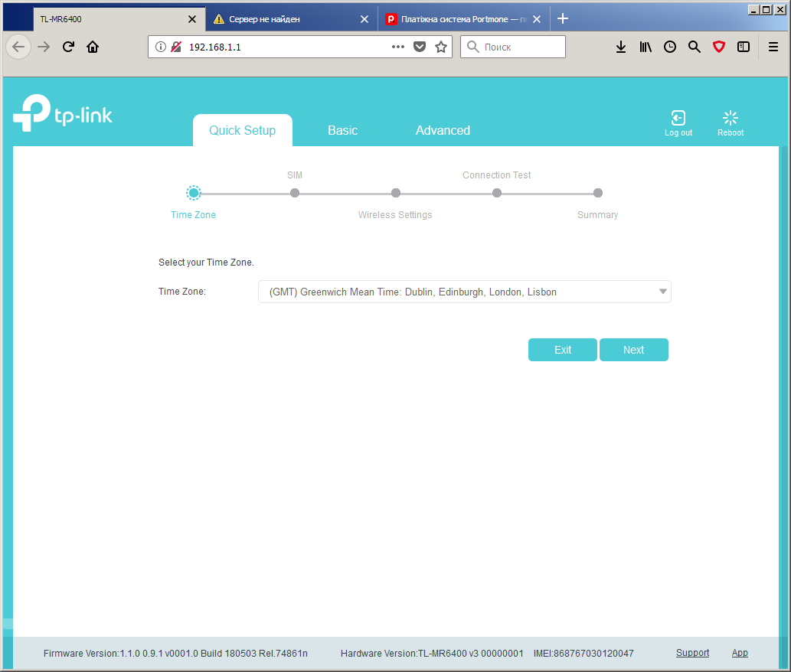The width and height of the screenshot is (791, 672).
Task: Reload the router page
Action: pyautogui.click(x=68, y=47)
